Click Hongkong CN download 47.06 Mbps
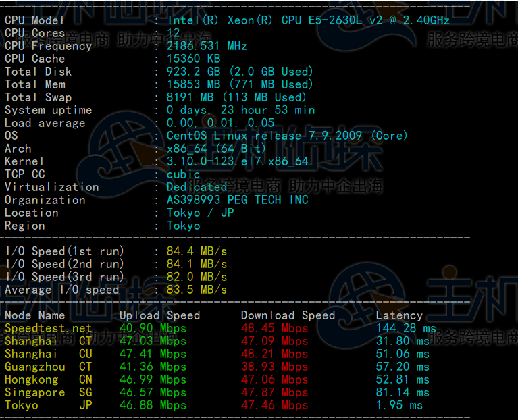Screen dimensions: 518x420 (274, 379)
